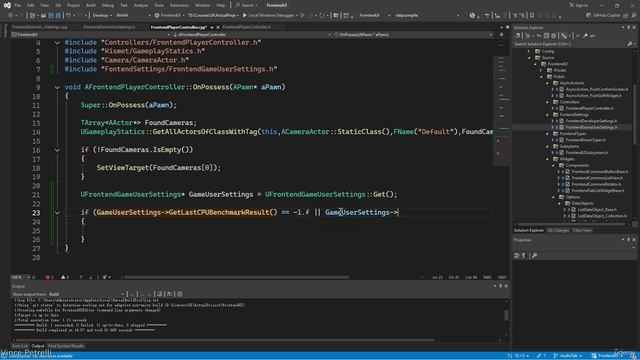640x360 pixels.
Task: Click the Start Without Debugging icon
Action: tap(302, 16)
